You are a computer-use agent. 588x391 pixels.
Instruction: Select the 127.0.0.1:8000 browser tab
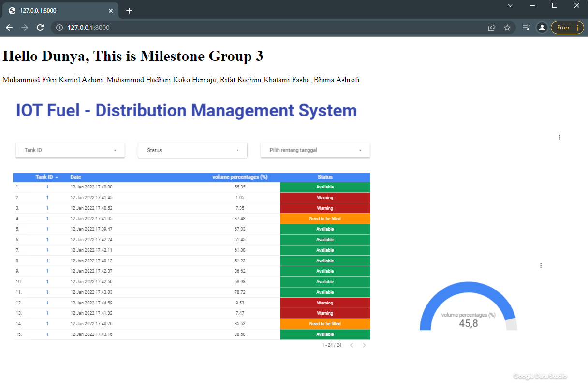(x=60, y=11)
